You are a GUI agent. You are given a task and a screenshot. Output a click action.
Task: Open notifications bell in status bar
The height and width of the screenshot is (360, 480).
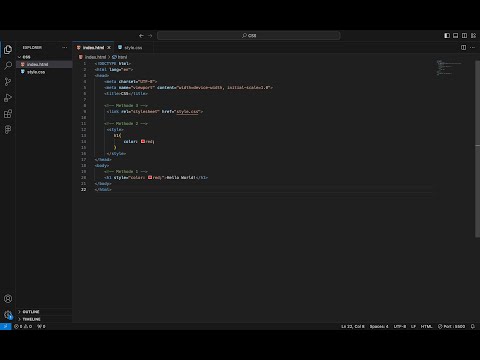pyautogui.click(x=473, y=326)
